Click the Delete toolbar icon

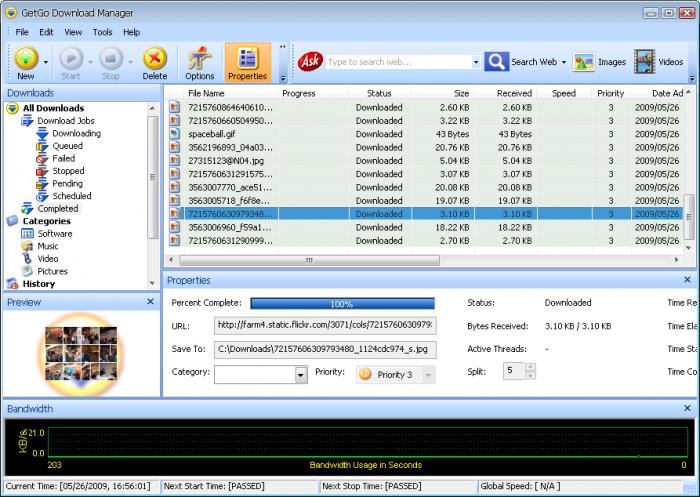pyautogui.click(x=154, y=58)
